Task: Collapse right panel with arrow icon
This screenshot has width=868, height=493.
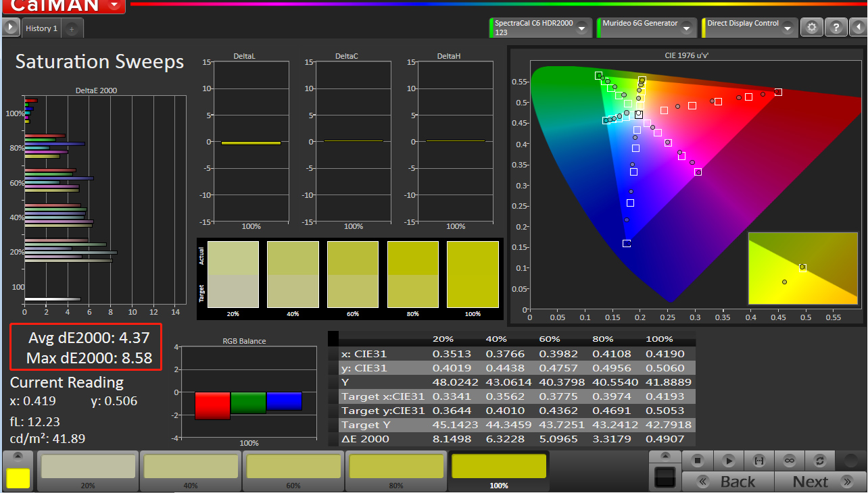Action: pos(858,28)
